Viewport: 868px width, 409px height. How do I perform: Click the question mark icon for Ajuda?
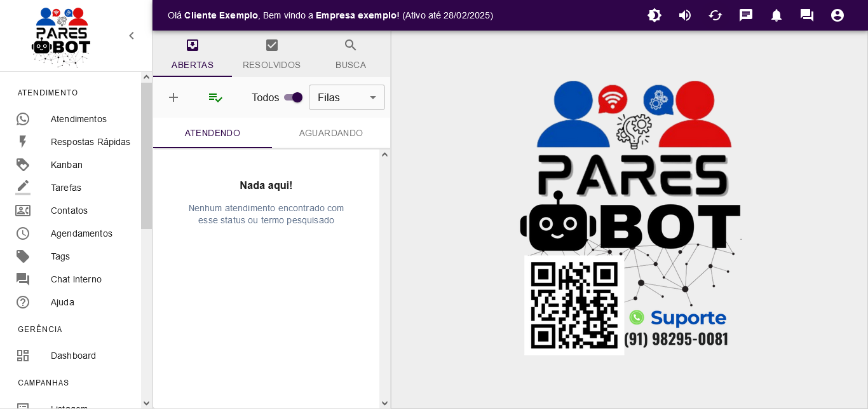pos(23,302)
